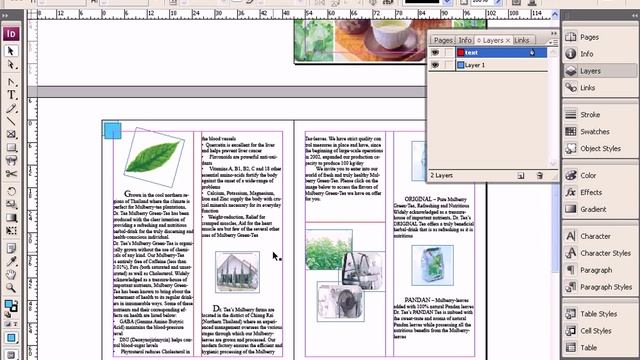Viewport: 640px width, 360px height.
Task: Select the Type tool
Action: pos(11,95)
